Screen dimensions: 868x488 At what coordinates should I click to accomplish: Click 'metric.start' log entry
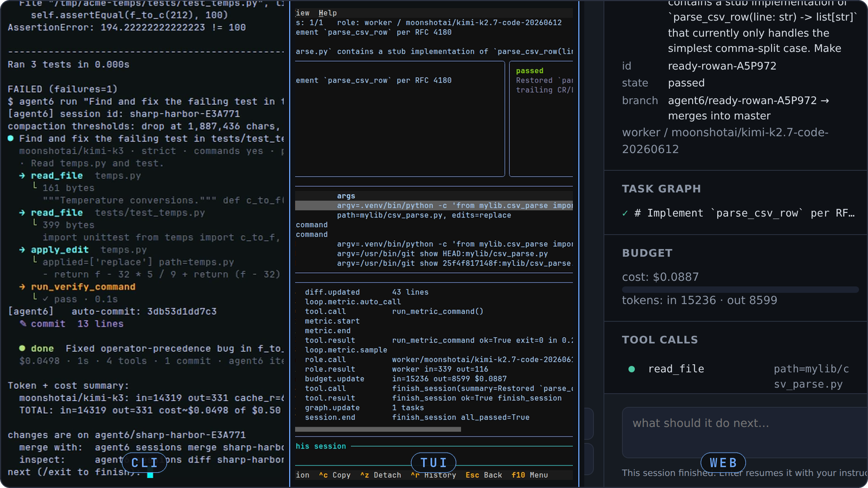[x=332, y=321]
